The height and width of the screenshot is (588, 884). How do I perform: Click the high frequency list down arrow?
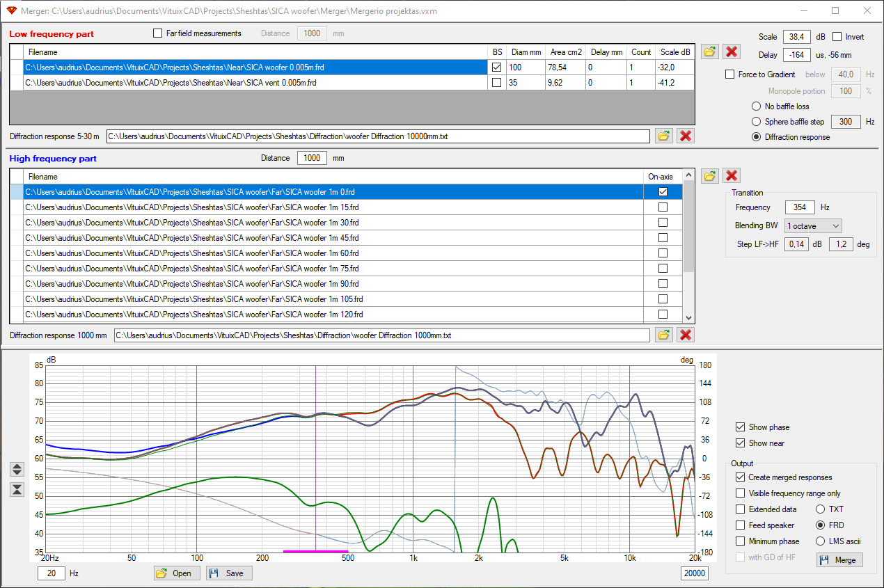pyautogui.click(x=689, y=317)
